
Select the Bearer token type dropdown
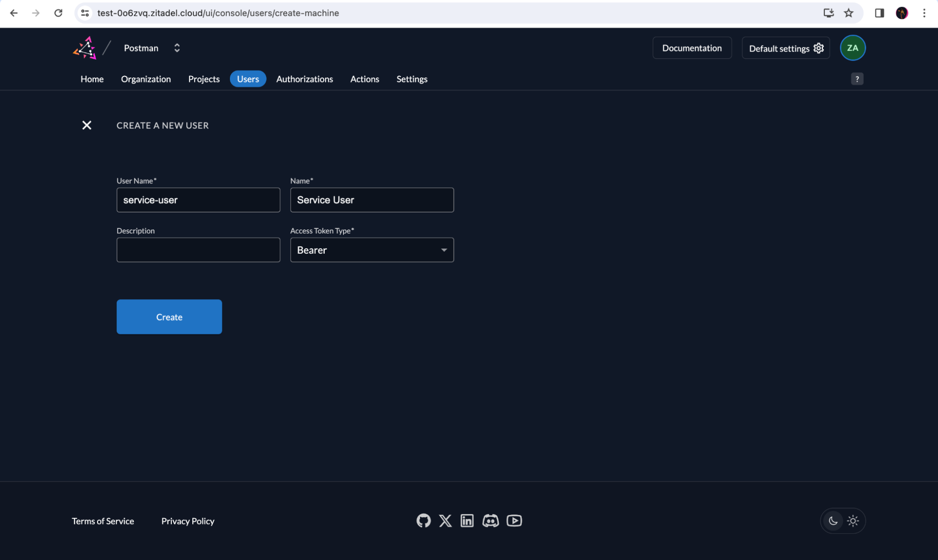click(371, 250)
